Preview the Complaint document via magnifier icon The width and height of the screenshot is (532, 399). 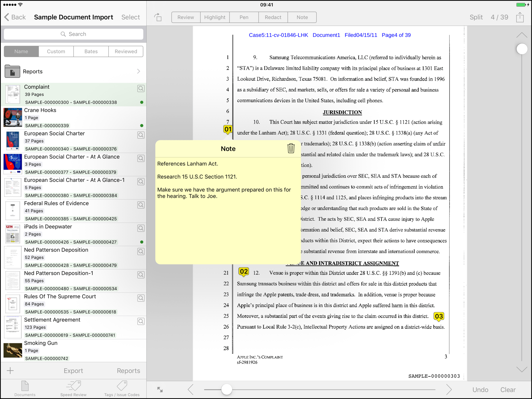(x=141, y=88)
